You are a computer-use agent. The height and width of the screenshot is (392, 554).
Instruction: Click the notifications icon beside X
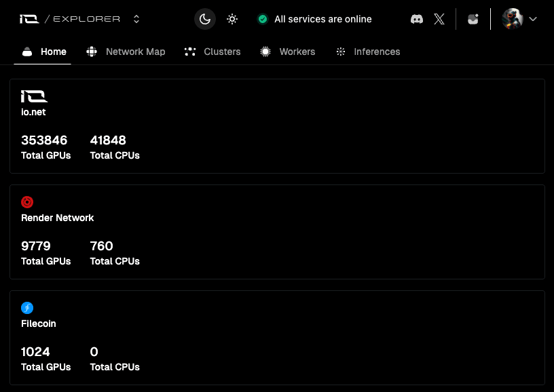473,19
